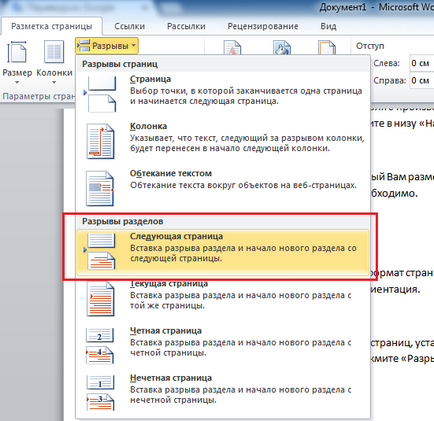Choose Четная страница section break

(223, 346)
